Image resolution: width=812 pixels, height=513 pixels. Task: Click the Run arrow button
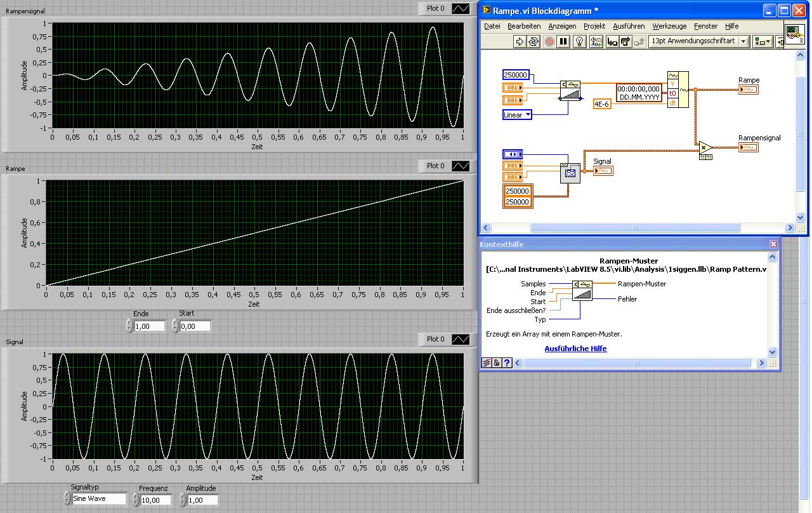[x=519, y=42]
